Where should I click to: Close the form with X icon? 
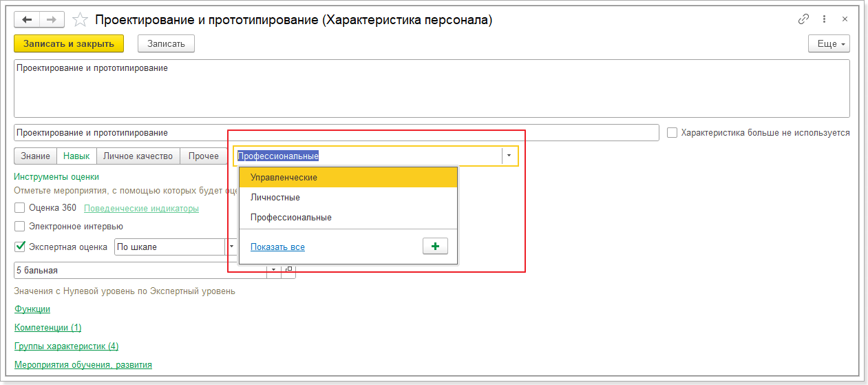pyautogui.click(x=845, y=20)
